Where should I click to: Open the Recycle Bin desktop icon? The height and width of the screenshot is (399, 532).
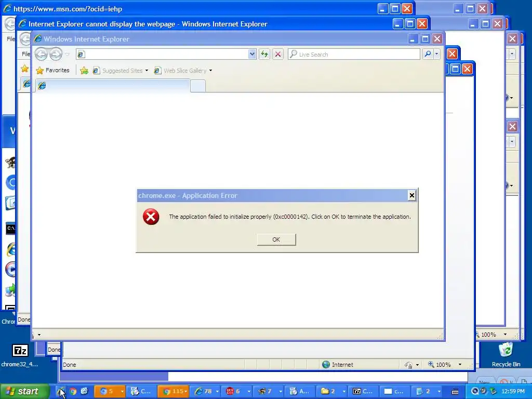tap(506, 354)
